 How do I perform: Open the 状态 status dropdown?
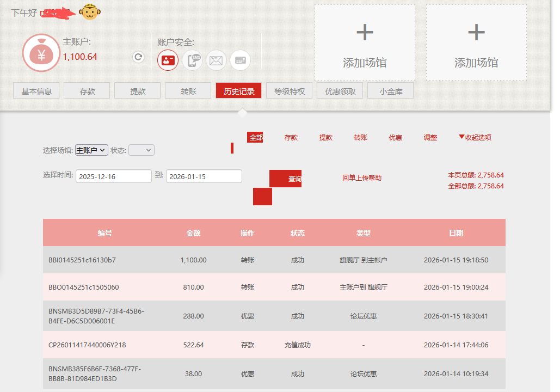coord(141,150)
